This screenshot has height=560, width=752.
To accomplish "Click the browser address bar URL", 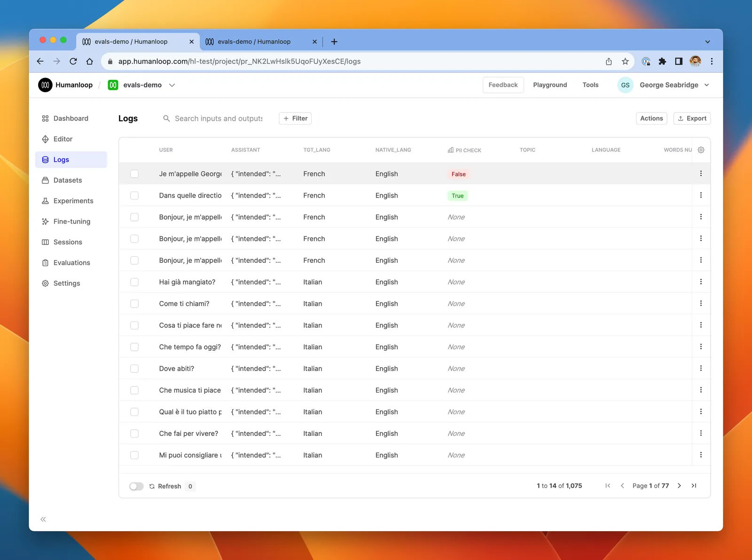I will (x=239, y=61).
